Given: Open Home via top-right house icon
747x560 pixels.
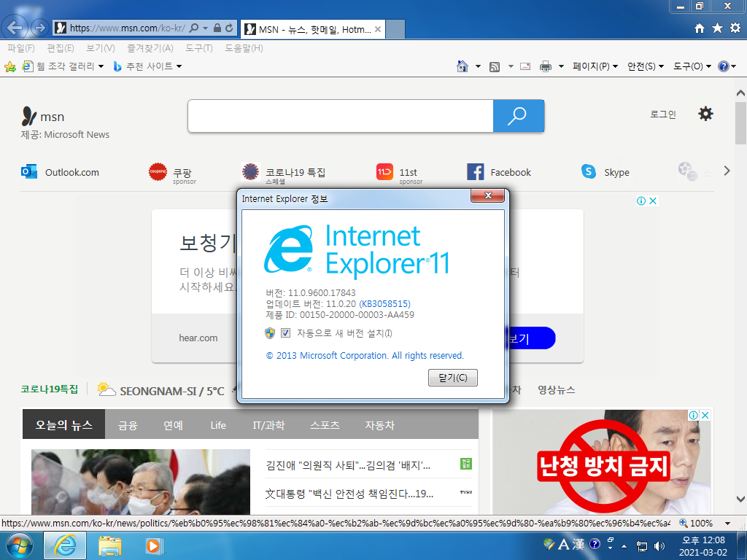Looking at the screenshot, I should tap(700, 28).
